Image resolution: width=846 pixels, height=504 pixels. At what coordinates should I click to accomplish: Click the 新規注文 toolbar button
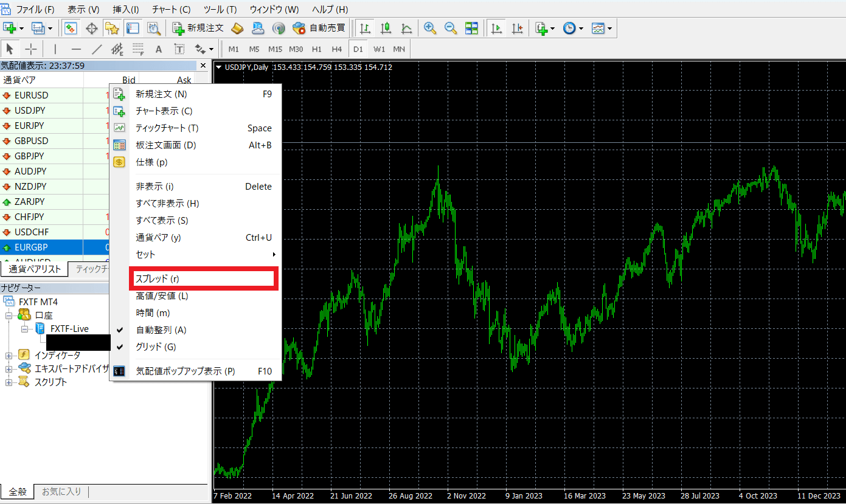(198, 28)
